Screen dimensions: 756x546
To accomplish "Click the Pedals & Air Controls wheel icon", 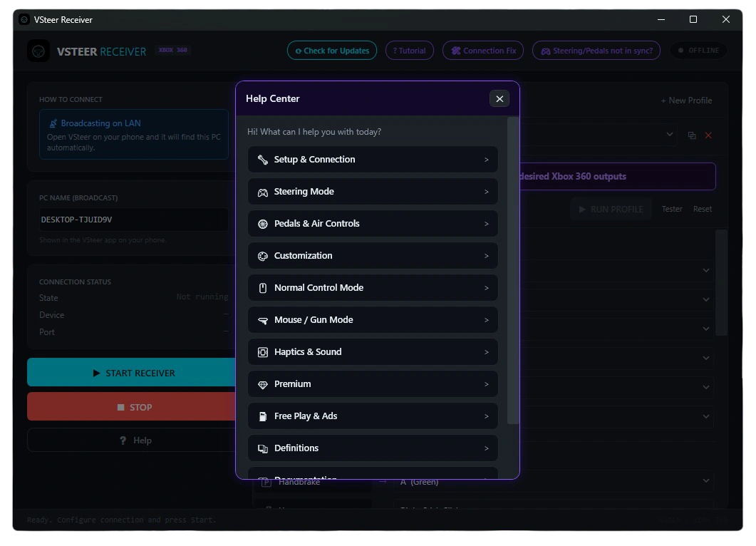I will tap(262, 224).
